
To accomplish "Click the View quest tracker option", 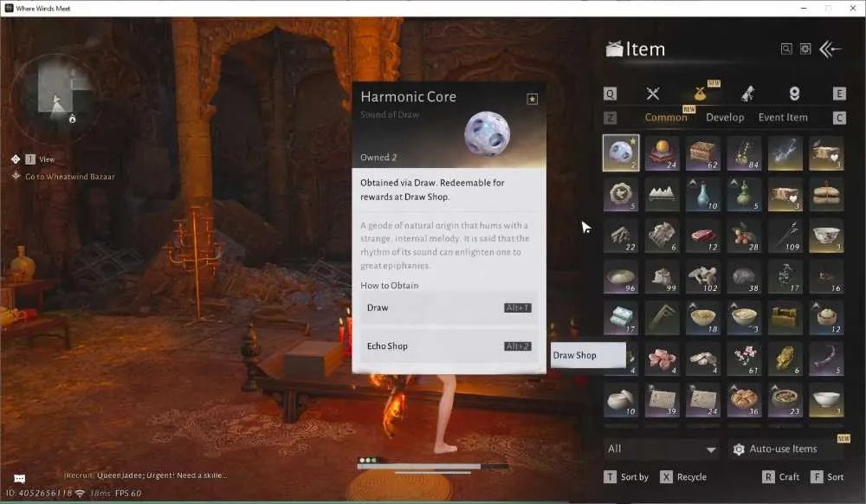I will pos(41,159).
